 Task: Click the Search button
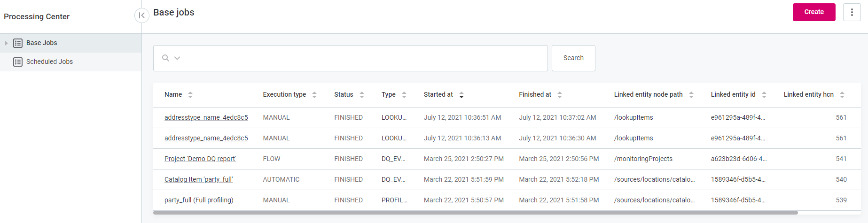pyautogui.click(x=573, y=58)
